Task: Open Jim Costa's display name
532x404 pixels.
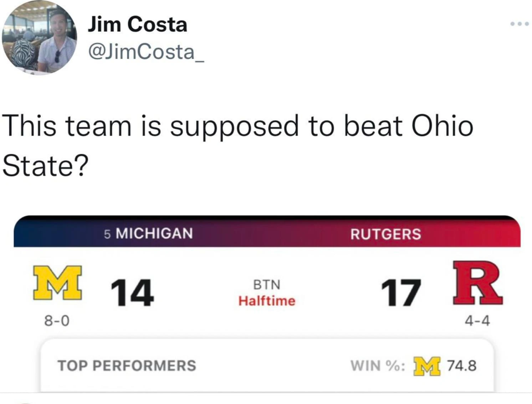Action: (x=137, y=24)
